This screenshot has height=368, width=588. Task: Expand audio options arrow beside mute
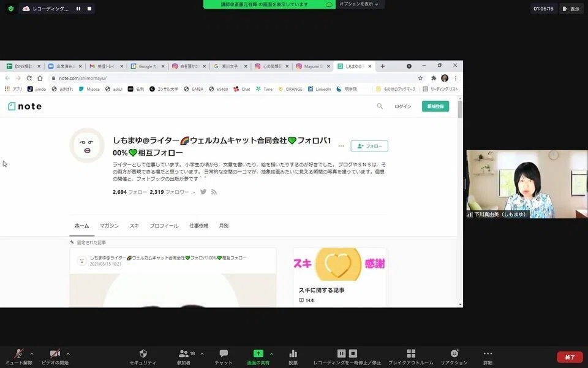coord(31,354)
